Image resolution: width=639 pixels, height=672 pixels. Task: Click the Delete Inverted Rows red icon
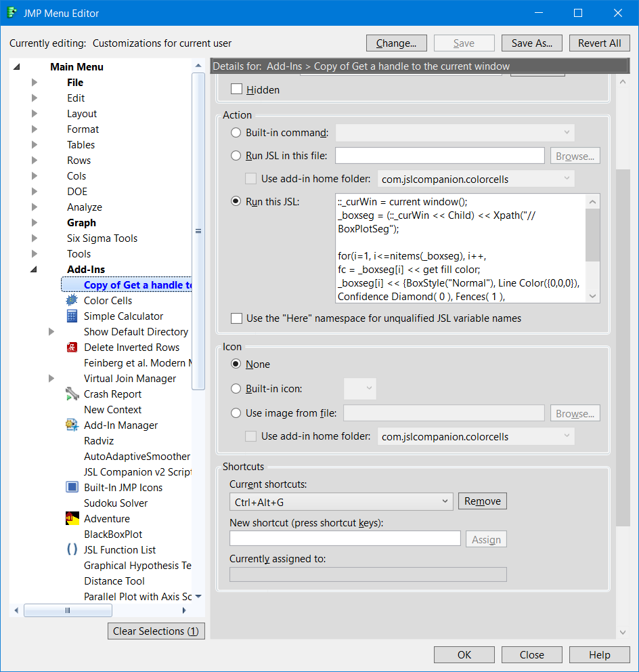tap(72, 347)
